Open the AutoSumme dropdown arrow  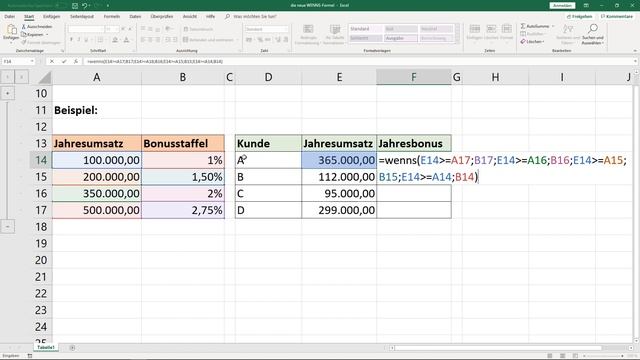tap(553, 26)
